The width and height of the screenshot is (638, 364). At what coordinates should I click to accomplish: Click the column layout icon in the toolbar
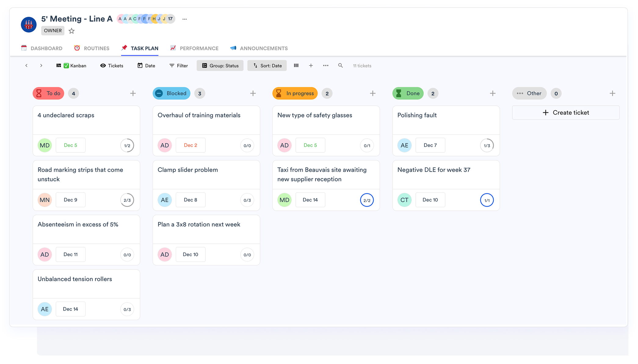coord(296,66)
